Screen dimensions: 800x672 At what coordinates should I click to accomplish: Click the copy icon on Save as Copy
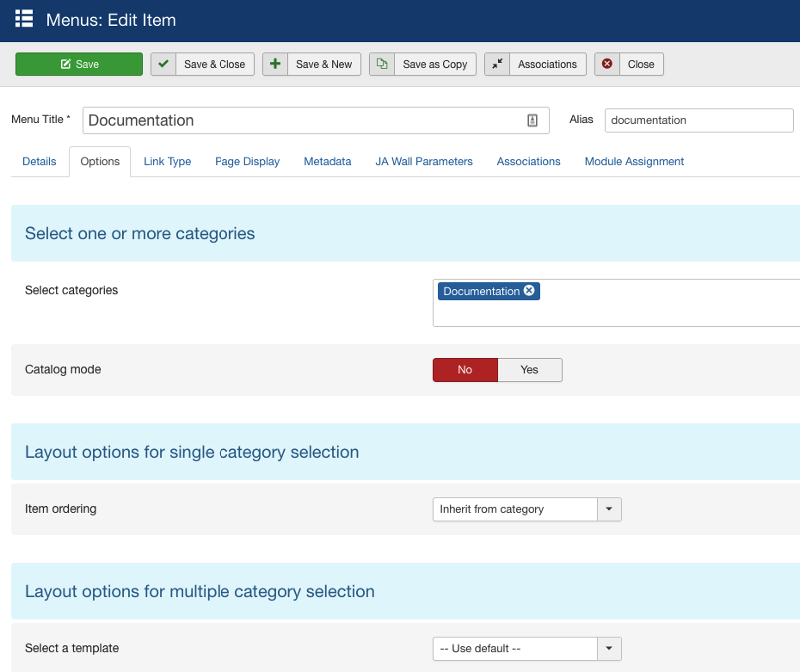(x=382, y=65)
